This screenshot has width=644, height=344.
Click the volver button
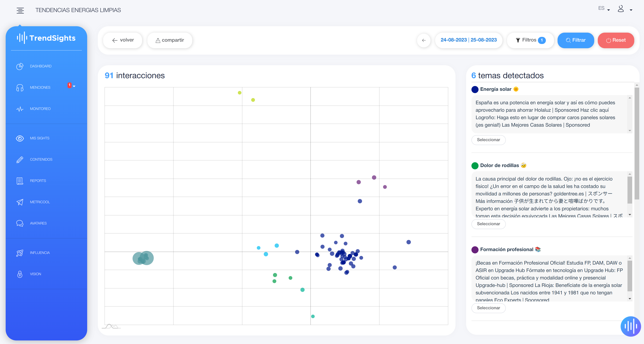(123, 40)
